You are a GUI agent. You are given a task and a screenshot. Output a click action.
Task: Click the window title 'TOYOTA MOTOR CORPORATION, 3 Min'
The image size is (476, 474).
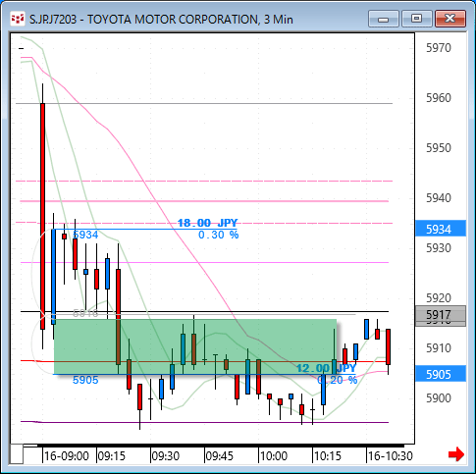(189, 20)
